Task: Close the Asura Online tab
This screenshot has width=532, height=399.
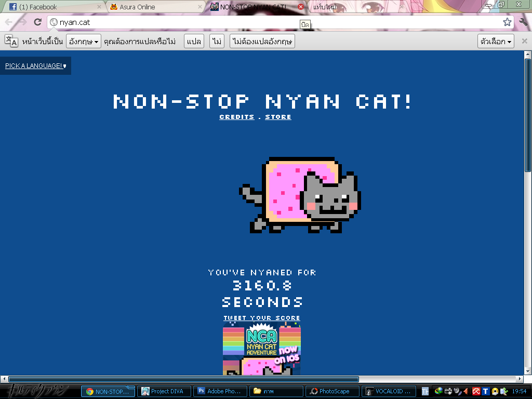Action: point(200,7)
